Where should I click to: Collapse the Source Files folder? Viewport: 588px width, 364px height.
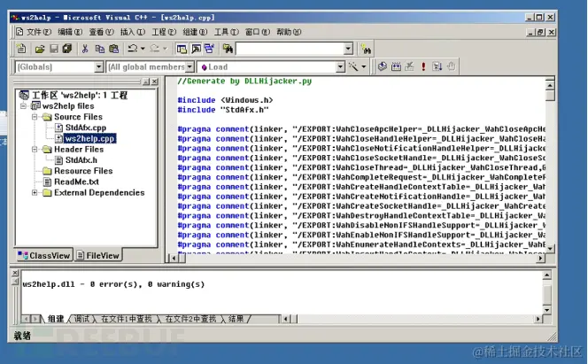35,117
